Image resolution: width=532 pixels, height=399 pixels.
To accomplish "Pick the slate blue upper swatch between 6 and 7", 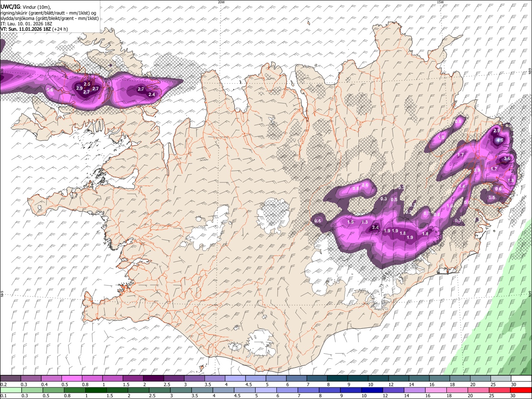I will point(296,379).
